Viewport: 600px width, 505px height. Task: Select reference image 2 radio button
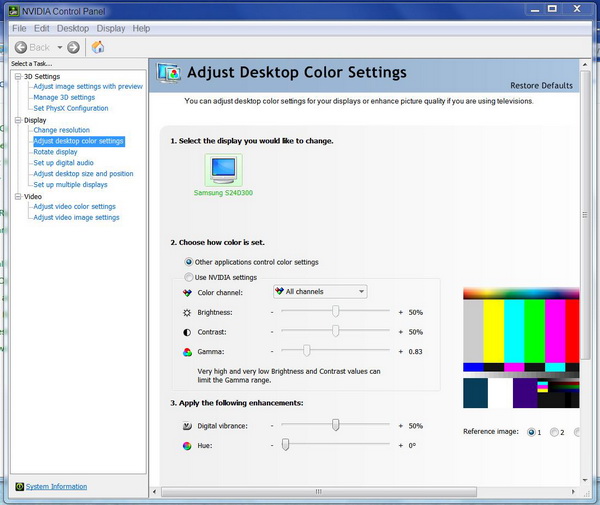(x=553, y=432)
